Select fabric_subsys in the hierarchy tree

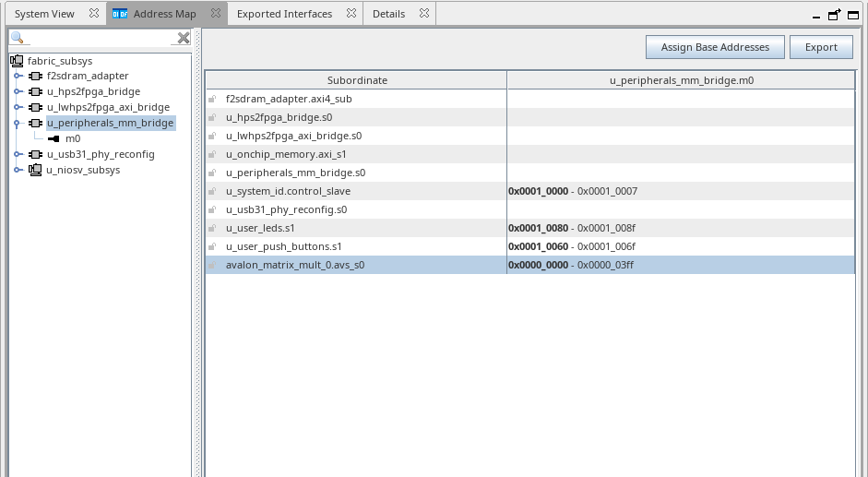[60, 61]
